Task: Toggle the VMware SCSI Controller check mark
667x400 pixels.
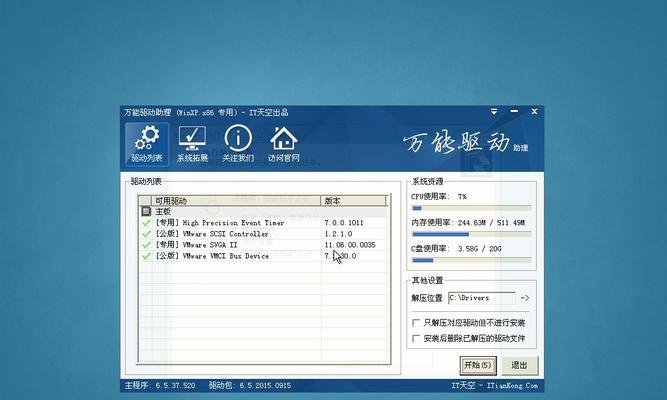Action: coord(146,234)
